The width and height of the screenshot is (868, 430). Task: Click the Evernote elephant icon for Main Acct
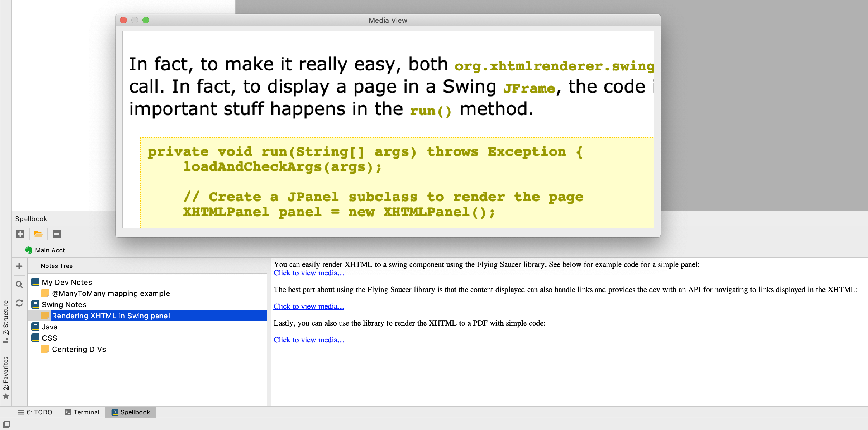[x=28, y=250]
